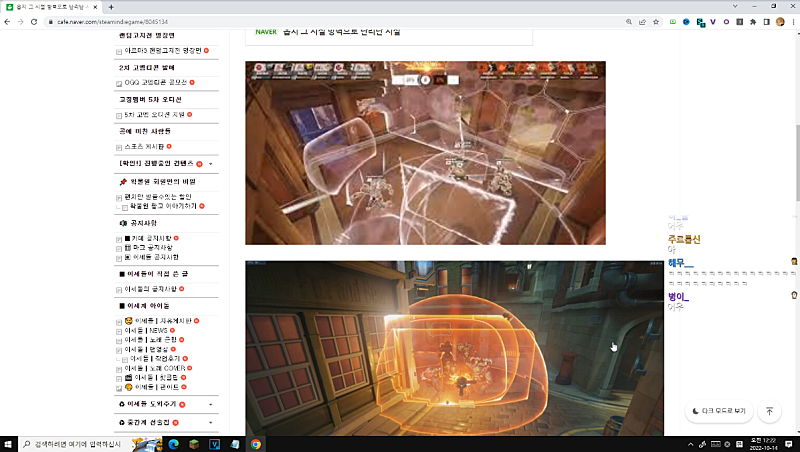Open the first pink-barrier game screenshot
This screenshot has height=452, width=800.
coord(426,153)
